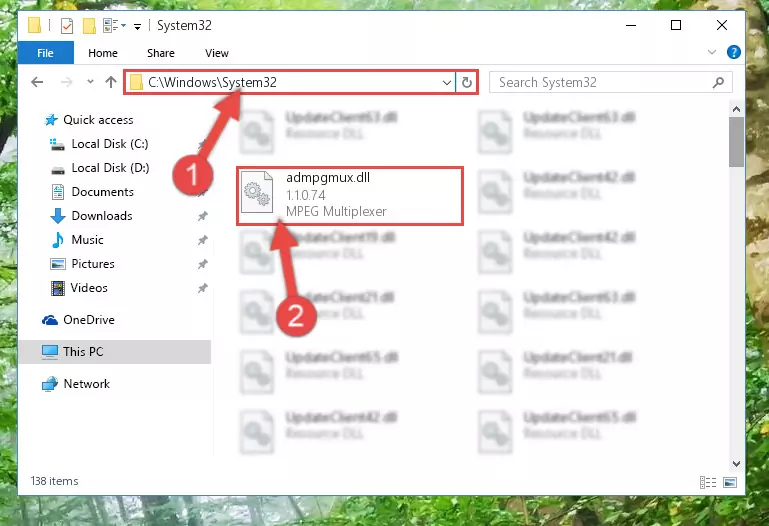Minimize the System32 window

point(631,25)
